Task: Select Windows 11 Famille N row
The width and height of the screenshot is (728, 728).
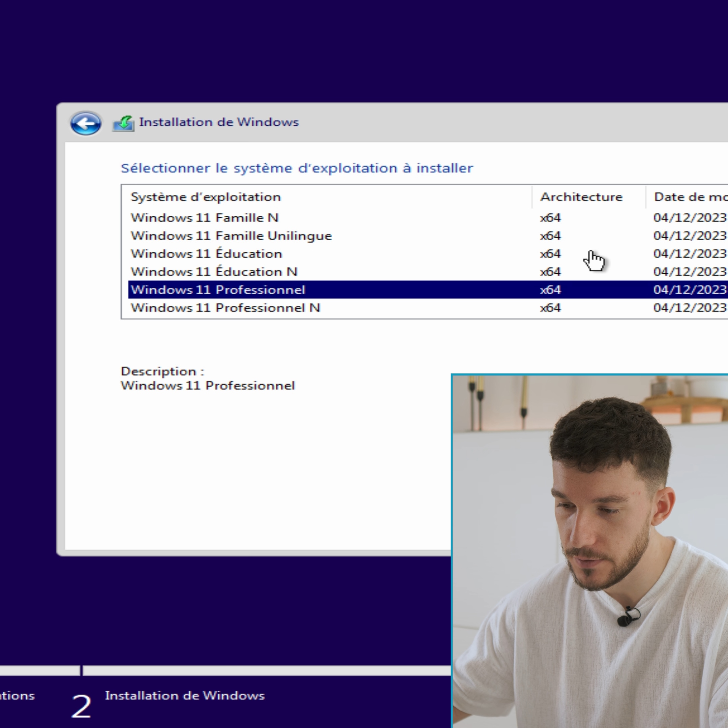Action: [x=428, y=218]
